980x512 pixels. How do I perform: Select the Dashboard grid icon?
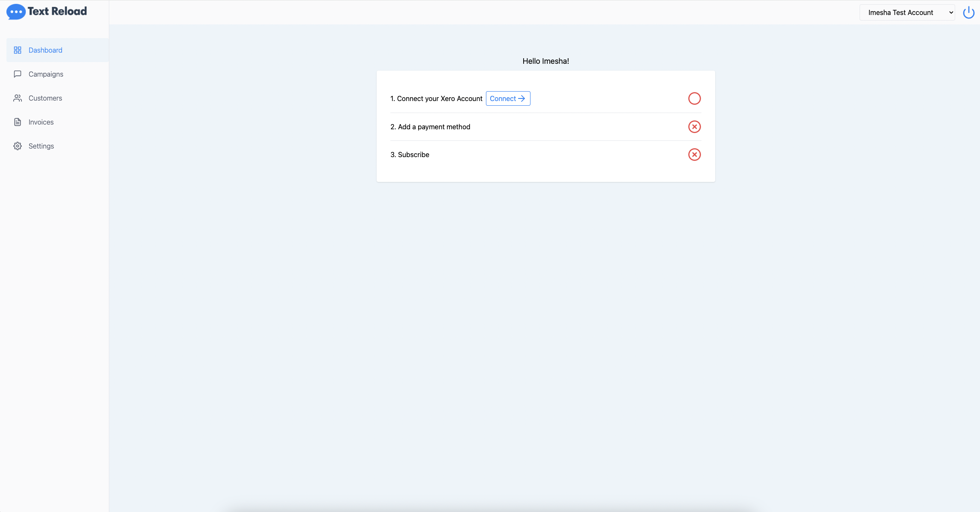click(x=18, y=50)
